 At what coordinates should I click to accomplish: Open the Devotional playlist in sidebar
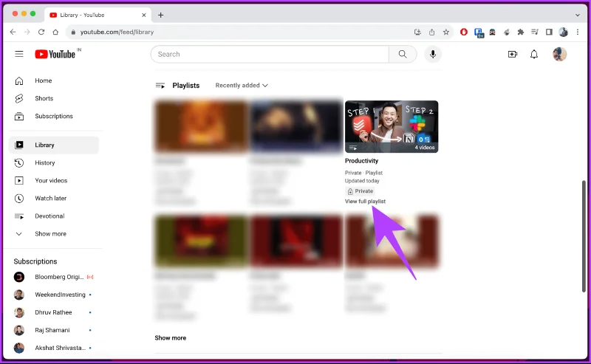(x=54, y=216)
